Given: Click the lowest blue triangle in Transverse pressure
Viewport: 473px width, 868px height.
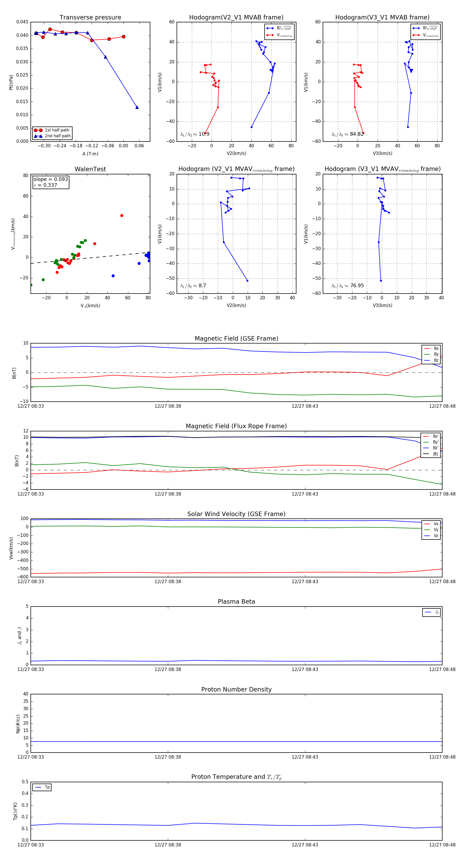Looking at the screenshot, I should point(137,107).
